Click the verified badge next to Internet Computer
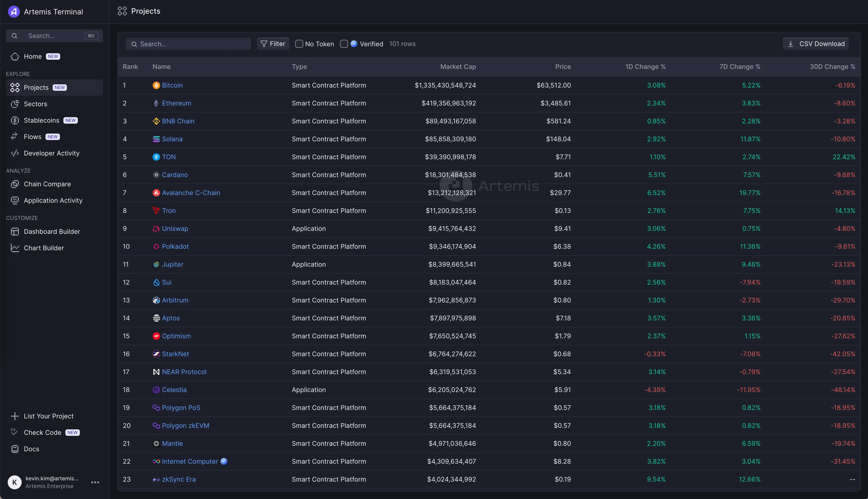 [224, 461]
